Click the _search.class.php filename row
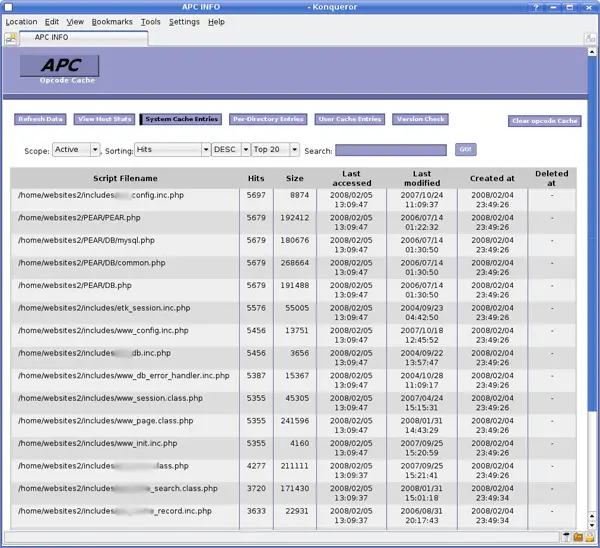This screenshot has width=600, height=548. [117, 489]
